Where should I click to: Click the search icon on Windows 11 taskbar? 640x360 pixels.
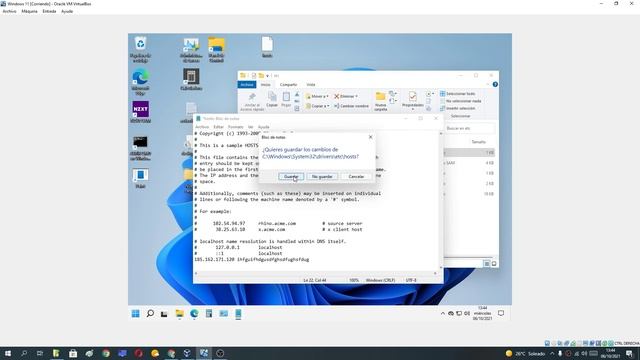[150, 313]
